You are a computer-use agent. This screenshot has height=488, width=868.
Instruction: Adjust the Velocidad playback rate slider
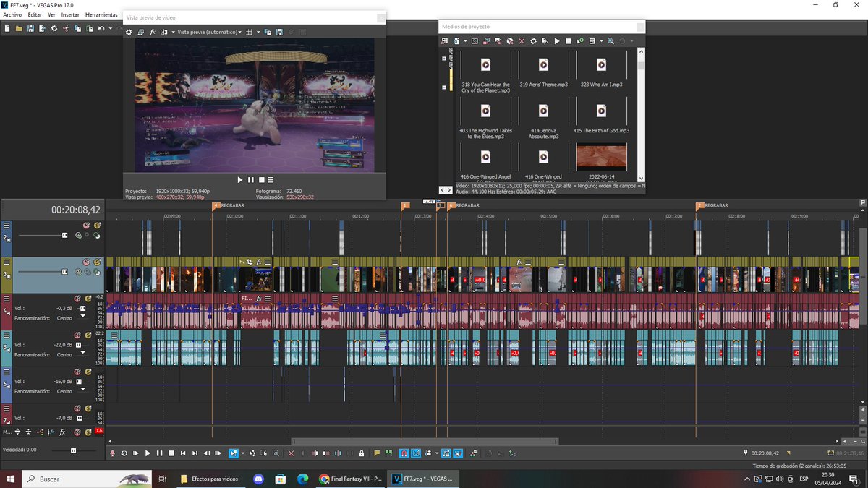[73, 450]
